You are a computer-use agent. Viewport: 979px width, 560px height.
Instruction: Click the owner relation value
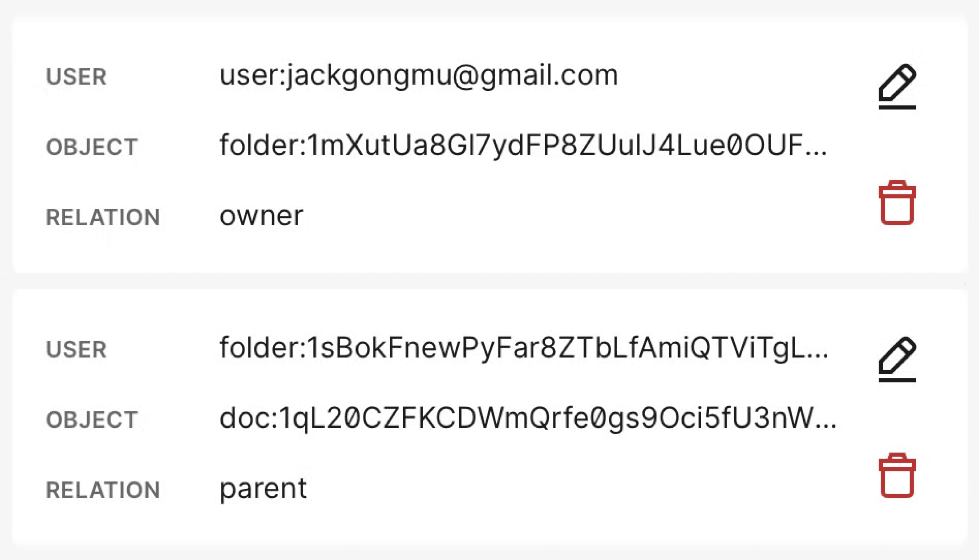pos(261,216)
